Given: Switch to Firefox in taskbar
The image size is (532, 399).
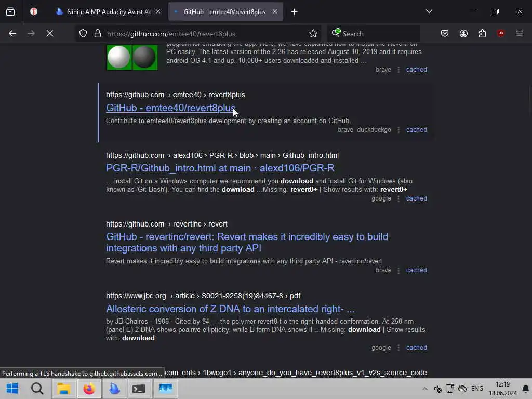Looking at the screenshot, I should click(x=89, y=389).
